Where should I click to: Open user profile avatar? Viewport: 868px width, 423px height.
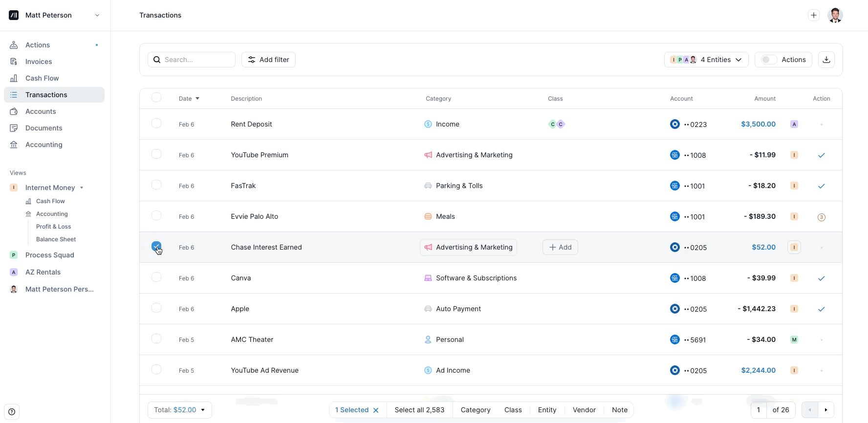835,15
